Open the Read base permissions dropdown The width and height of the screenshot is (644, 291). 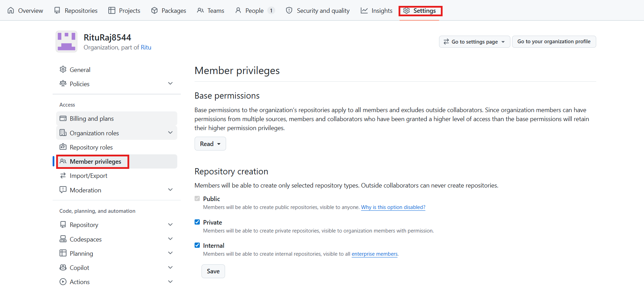point(210,144)
